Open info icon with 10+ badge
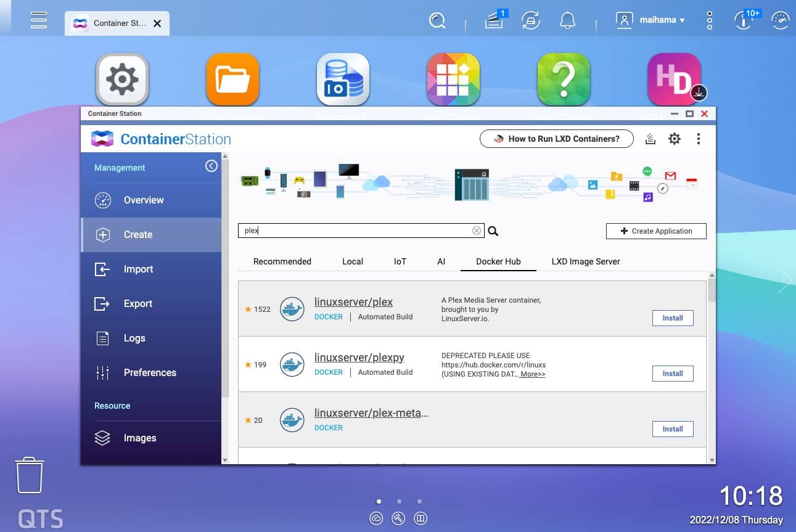Screen dimensions: 796x532 [745, 20]
